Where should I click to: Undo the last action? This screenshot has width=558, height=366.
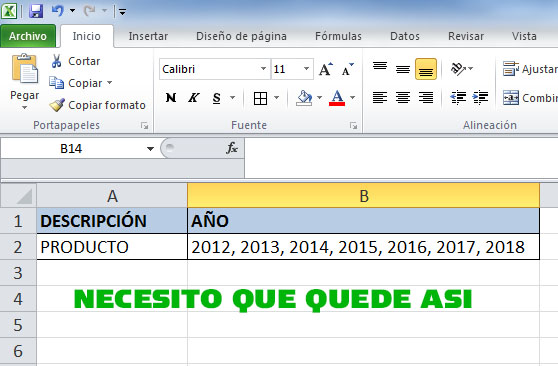point(57,11)
